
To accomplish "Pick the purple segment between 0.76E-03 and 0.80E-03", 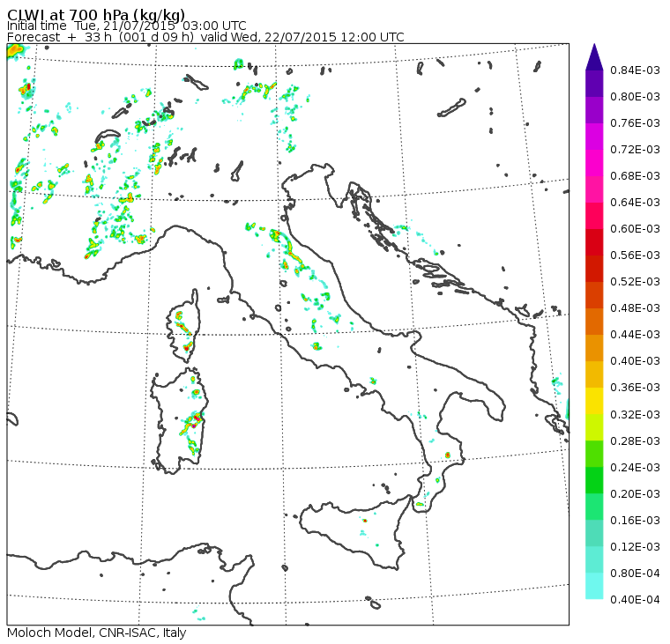I will pyautogui.click(x=594, y=110).
